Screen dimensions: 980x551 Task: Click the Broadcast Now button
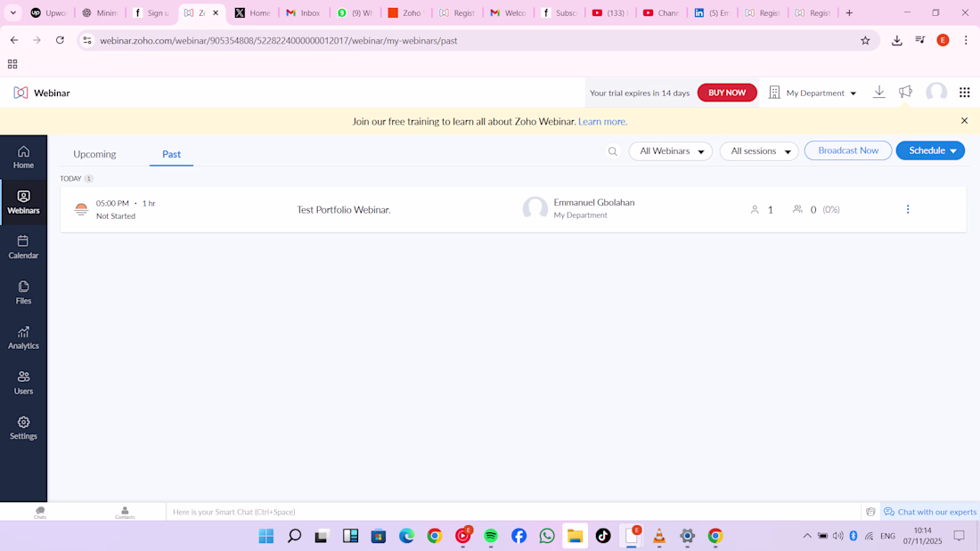848,150
